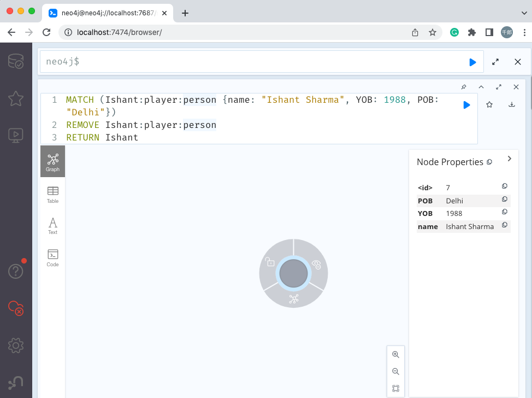Close the neo4j browser tab
Screen dimensions: 532x398
[x=164, y=13]
